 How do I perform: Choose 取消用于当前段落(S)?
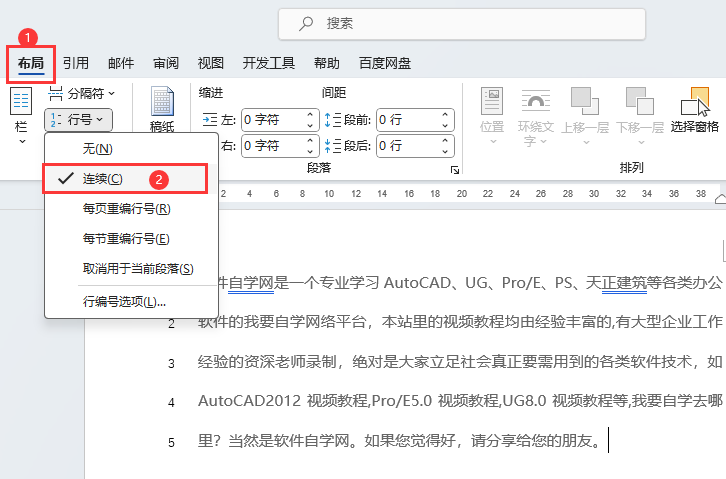tap(131, 269)
